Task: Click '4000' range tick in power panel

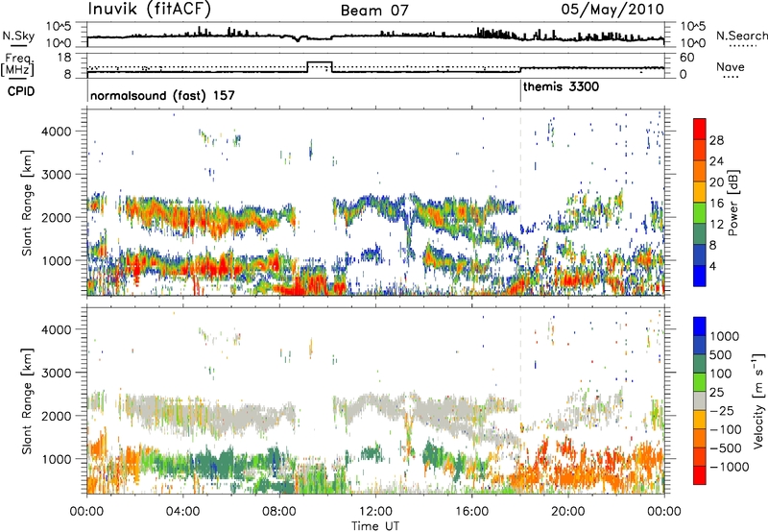Action: 57,132
